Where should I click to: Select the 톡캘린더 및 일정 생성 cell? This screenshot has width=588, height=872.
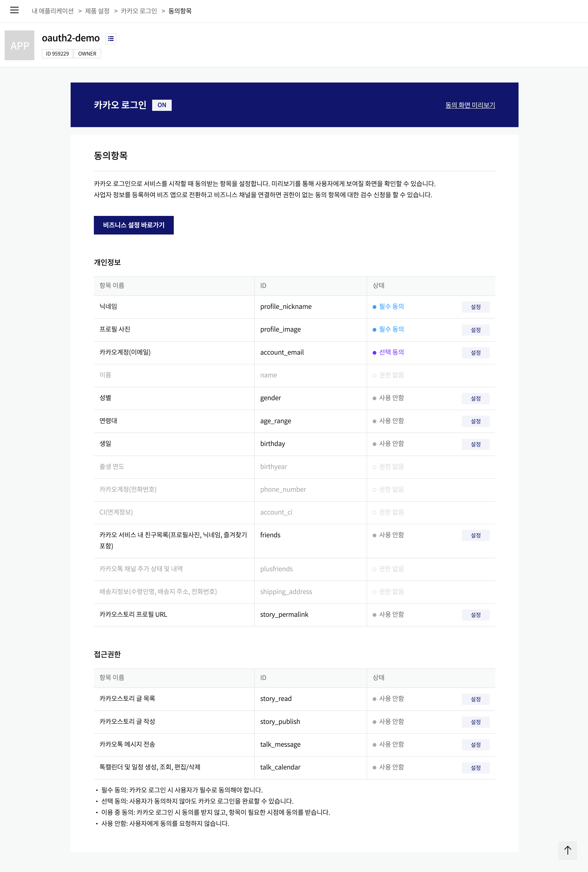pos(174,768)
